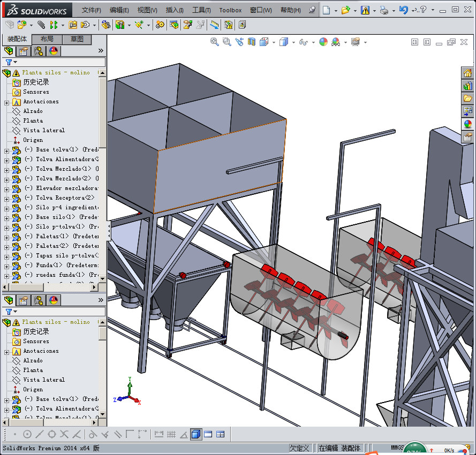Expand the Base tolva<1> component node
476x455 pixels.
tap(7, 150)
